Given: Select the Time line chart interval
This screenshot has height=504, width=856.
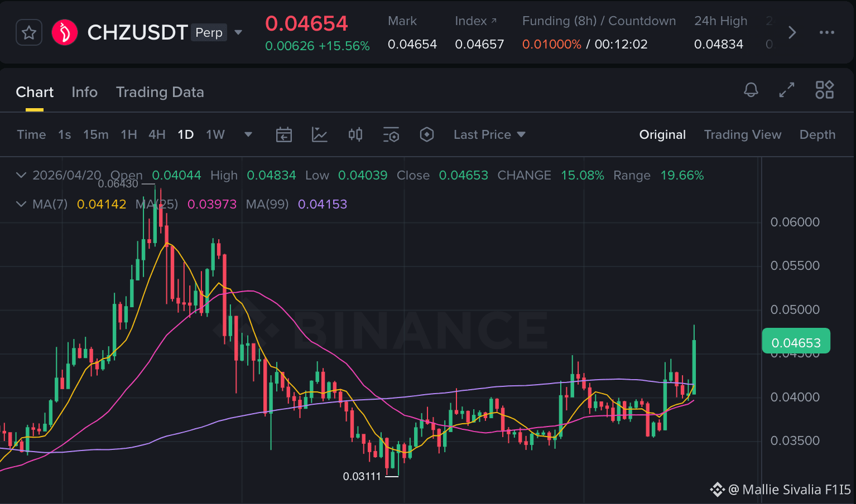Looking at the screenshot, I should [31, 134].
